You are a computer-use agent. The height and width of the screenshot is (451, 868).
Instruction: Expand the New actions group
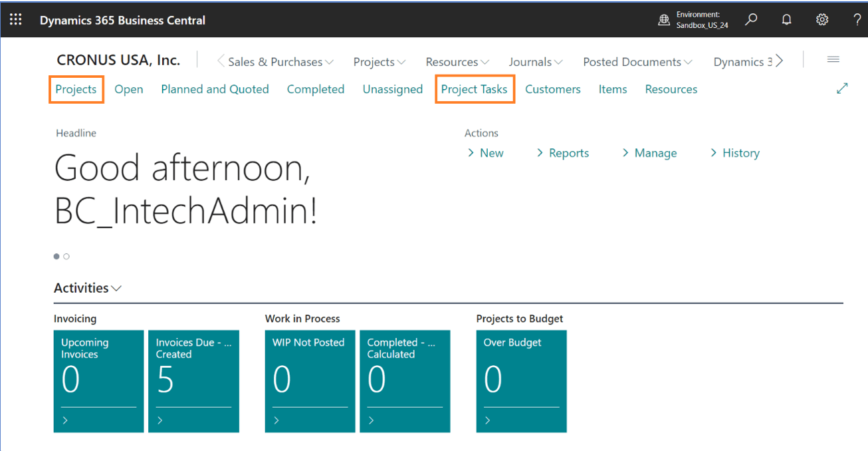coord(485,153)
